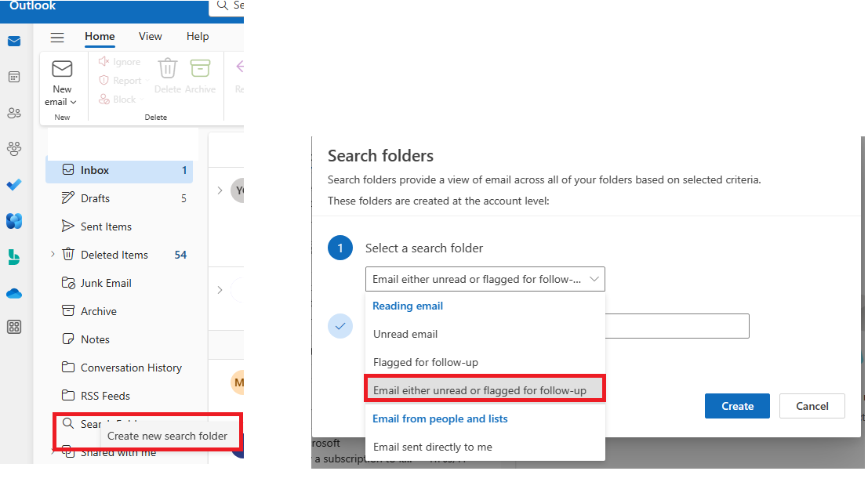Choose Email either unread or flagged option

pos(485,390)
